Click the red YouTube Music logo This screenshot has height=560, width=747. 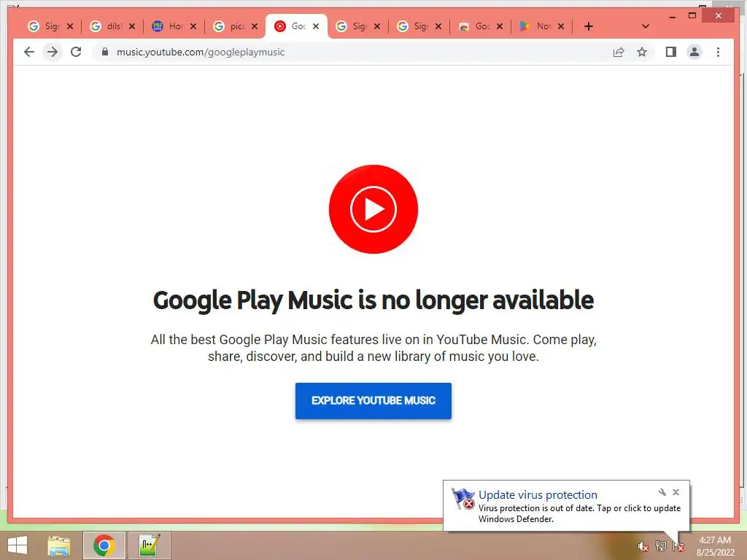pyautogui.click(x=373, y=209)
